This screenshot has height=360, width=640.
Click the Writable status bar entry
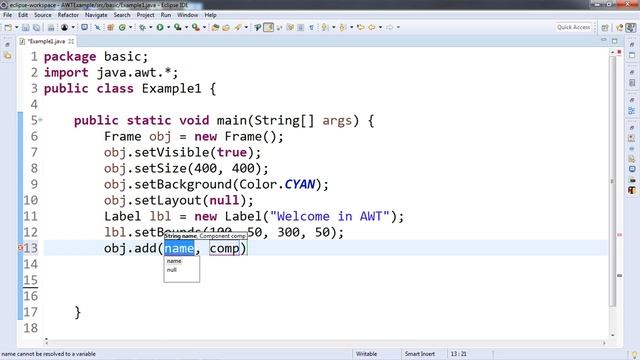click(367, 354)
